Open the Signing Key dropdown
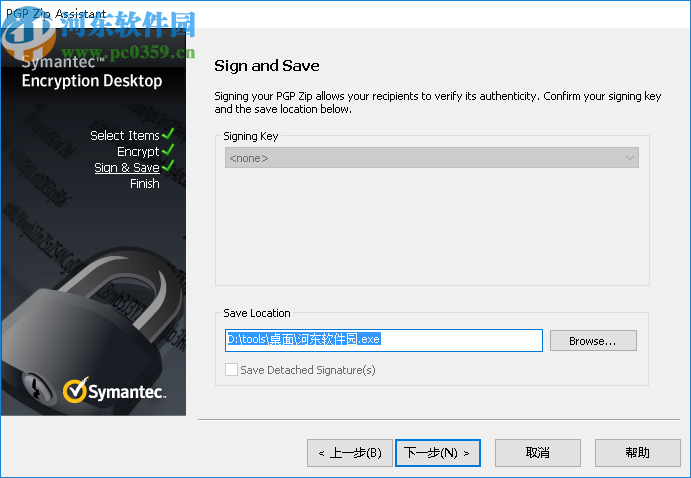Image resolution: width=691 pixels, height=478 pixels. coord(431,158)
